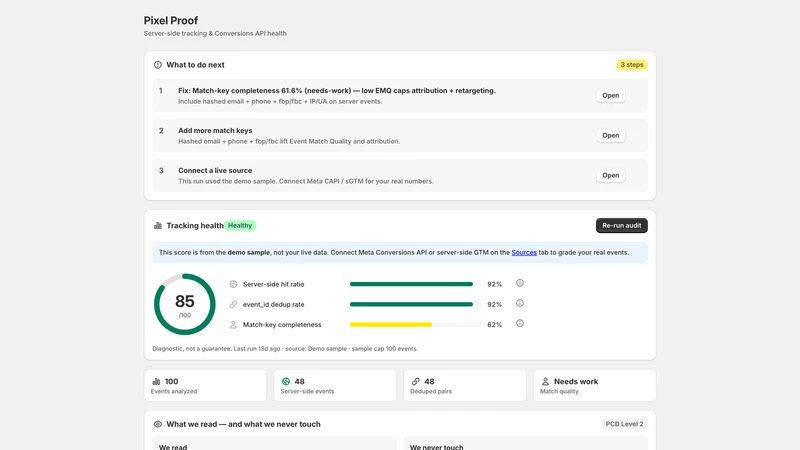Image resolution: width=800 pixels, height=450 pixels.
Task: Click the 'We read' column heading
Action: point(173,447)
